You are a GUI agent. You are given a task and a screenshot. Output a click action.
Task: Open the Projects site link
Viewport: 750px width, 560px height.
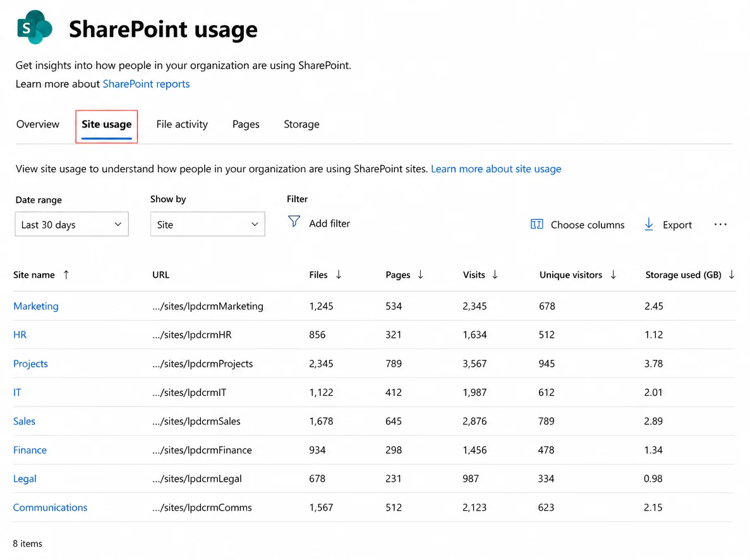pyautogui.click(x=30, y=364)
